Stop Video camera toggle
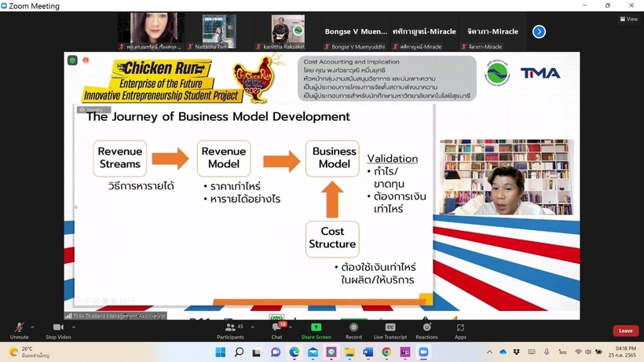Image resolution: width=644 pixels, height=362 pixels. pos(58,331)
